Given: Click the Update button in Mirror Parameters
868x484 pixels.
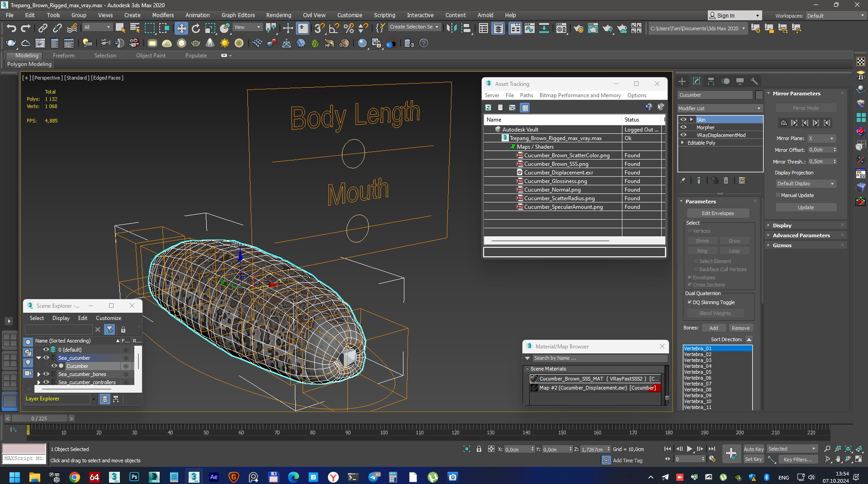Looking at the screenshot, I should [x=806, y=207].
